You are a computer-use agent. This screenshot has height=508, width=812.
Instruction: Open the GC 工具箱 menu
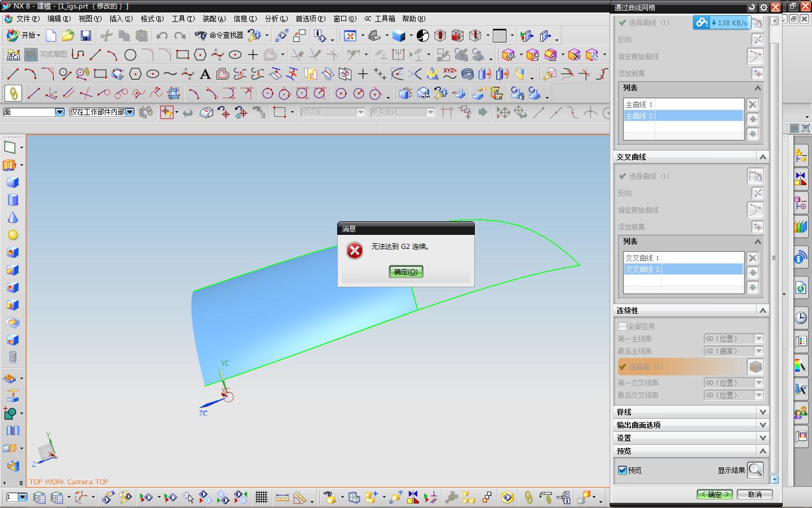379,19
